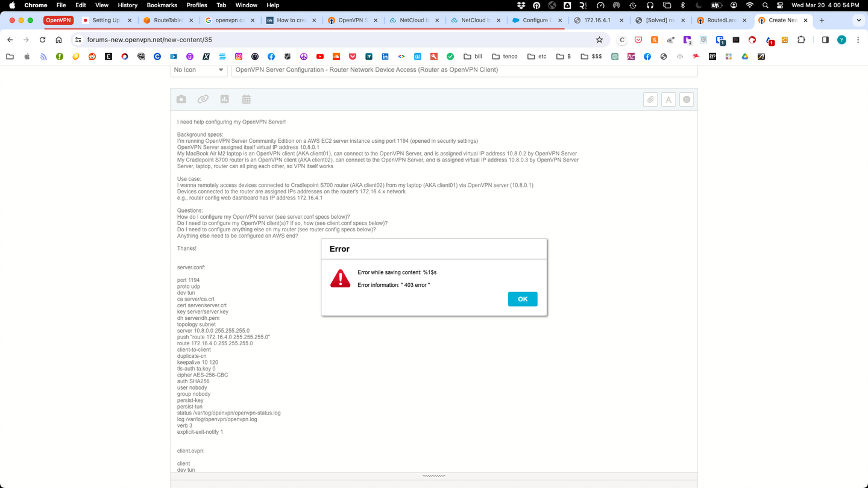Open the History menu

pos(127,5)
